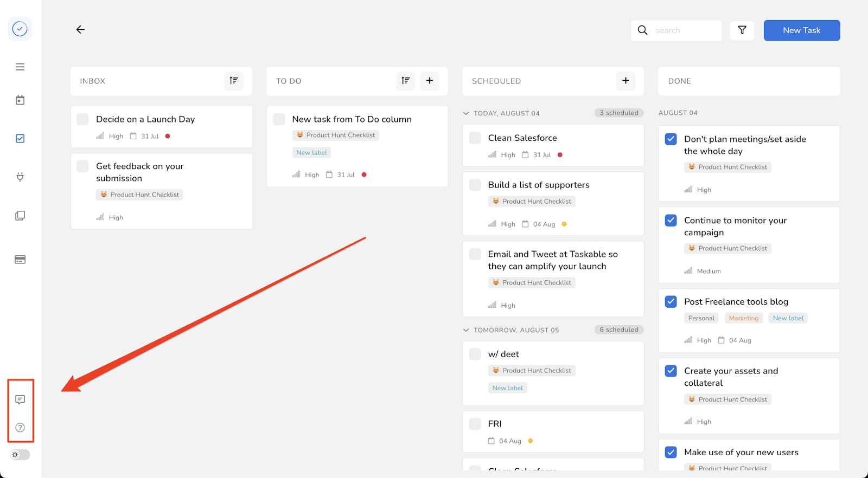Click the 'Personal' label on blog task
Screen dimensions: 868x478
[x=701, y=318]
